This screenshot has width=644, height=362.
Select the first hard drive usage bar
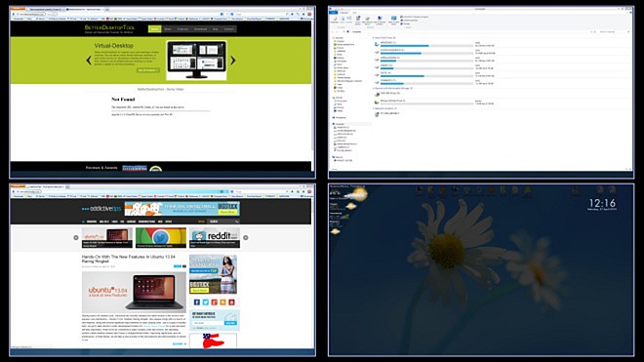(426, 46)
